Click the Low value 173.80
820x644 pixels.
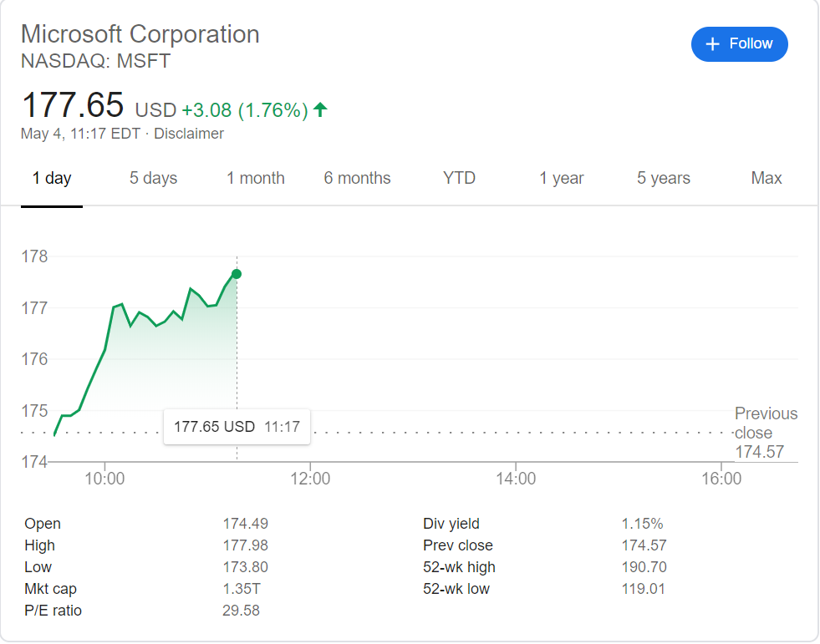click(245, 567)
